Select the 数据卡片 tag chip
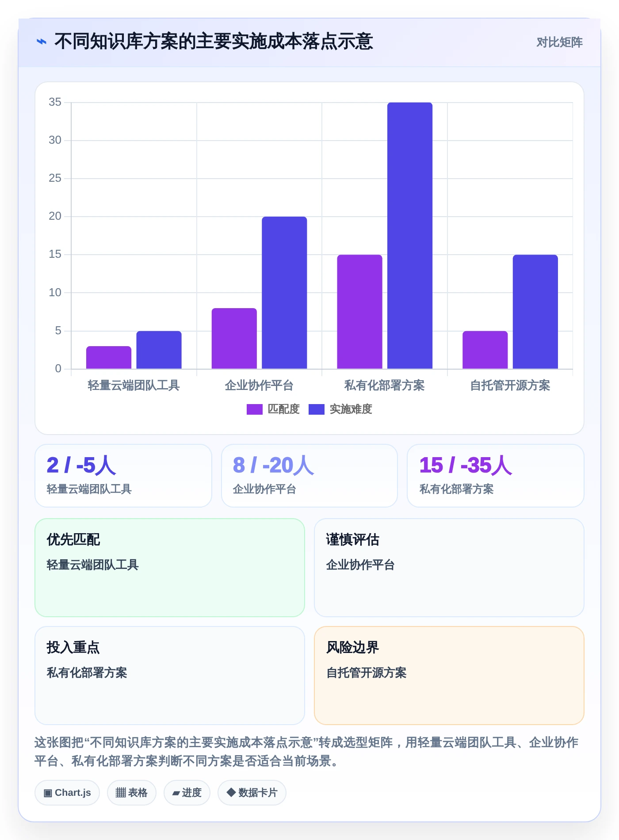 252,793
